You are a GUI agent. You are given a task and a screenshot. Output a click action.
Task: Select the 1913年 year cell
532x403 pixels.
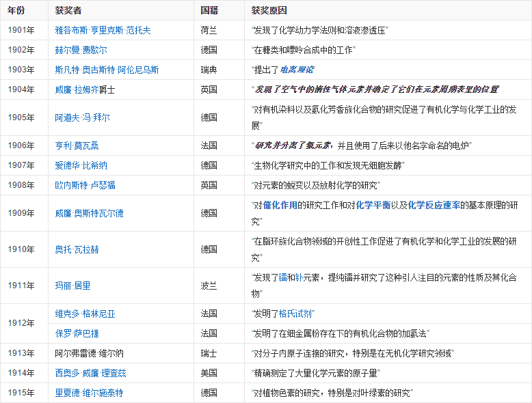(x=21, y=353)
